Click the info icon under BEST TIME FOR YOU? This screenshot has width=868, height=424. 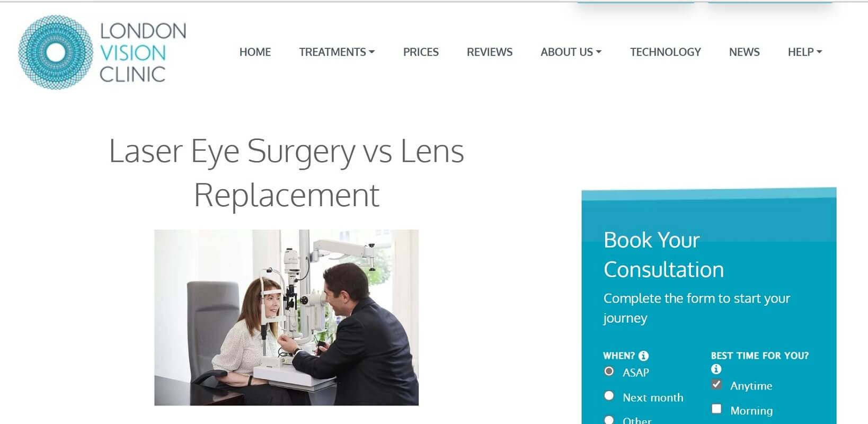716,369
